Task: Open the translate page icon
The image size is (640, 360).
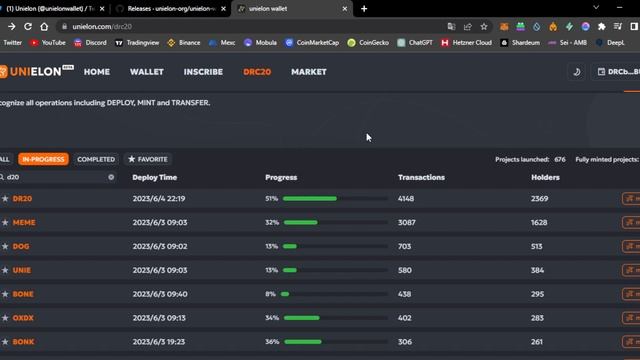Action: 451,27
